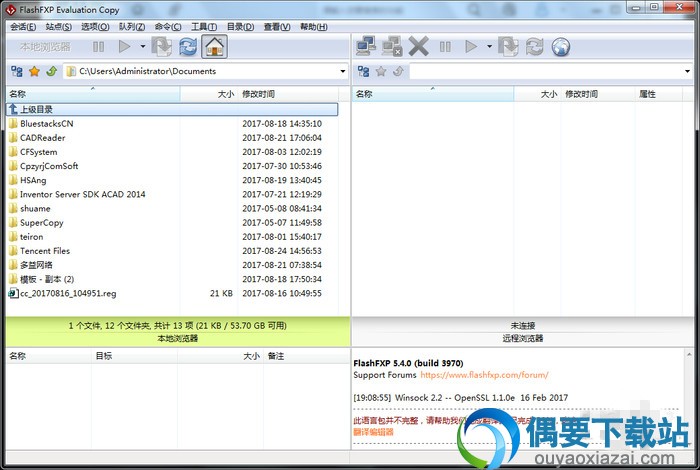The height and width of the screenshot is (470, 700).
Task: Open the local folder tree icon
Action: tap(17, 71)
